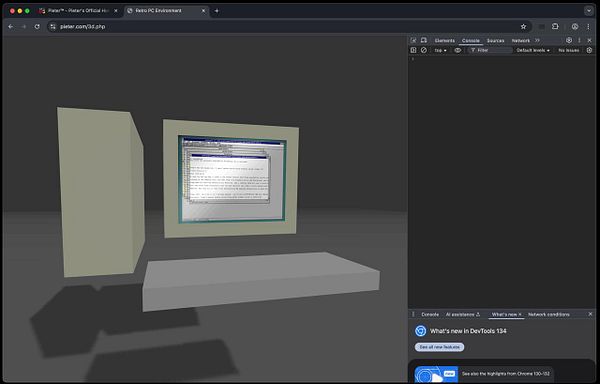
Task: Show the console sidebar icon
Action: 413,50
